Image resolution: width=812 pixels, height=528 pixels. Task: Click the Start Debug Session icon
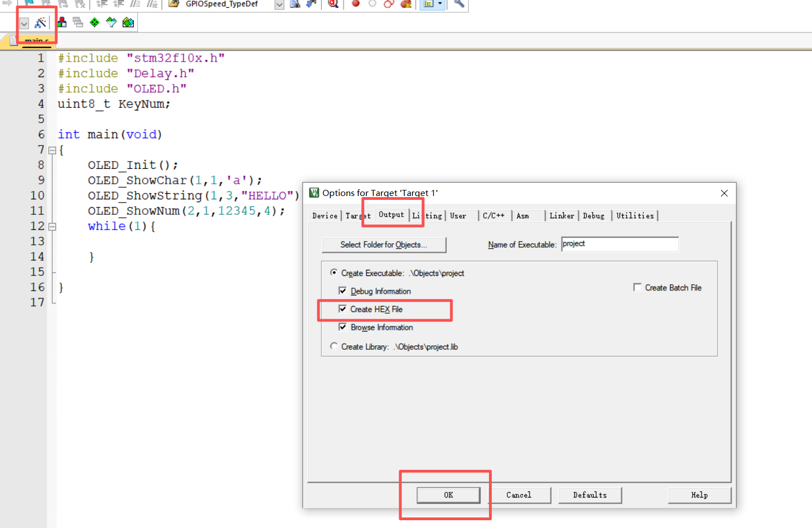(x=333, y=4)
